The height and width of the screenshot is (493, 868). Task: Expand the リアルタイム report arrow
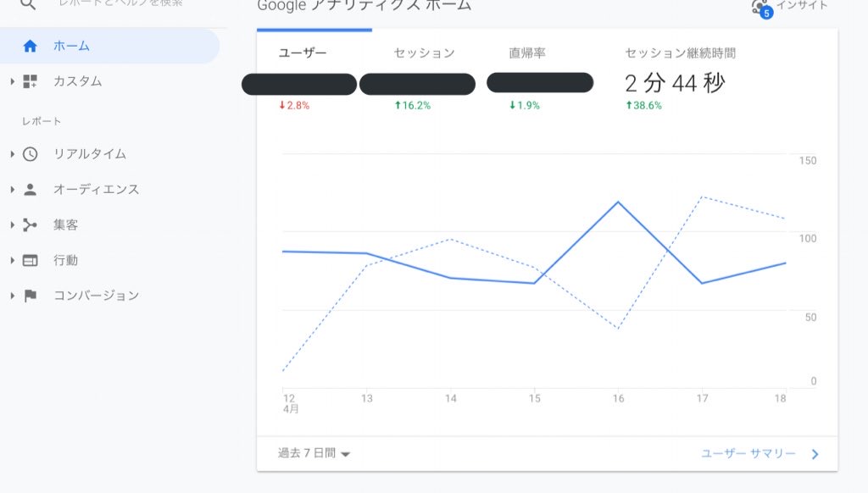click(x=12, y=154)
